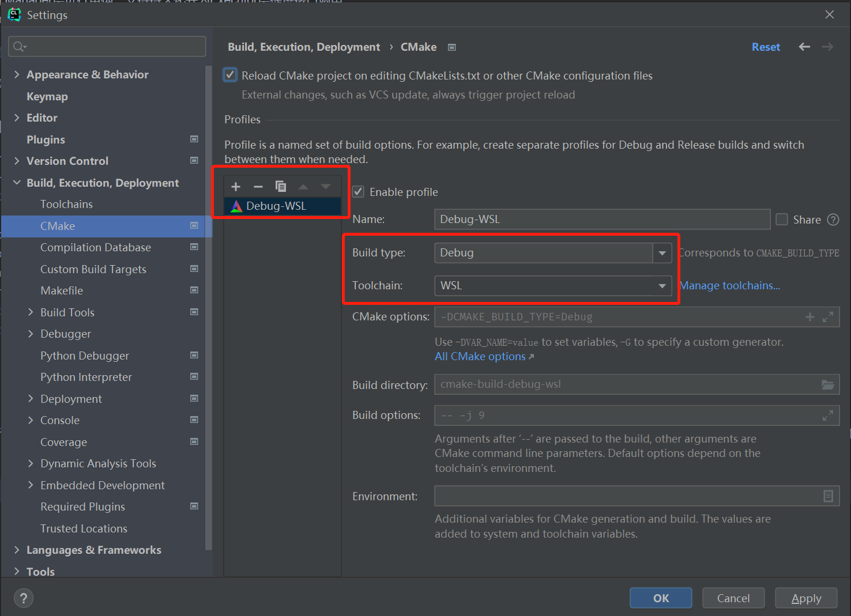
Task: Open the Toolchain dropdown
Action: click(x=662, y=286)
